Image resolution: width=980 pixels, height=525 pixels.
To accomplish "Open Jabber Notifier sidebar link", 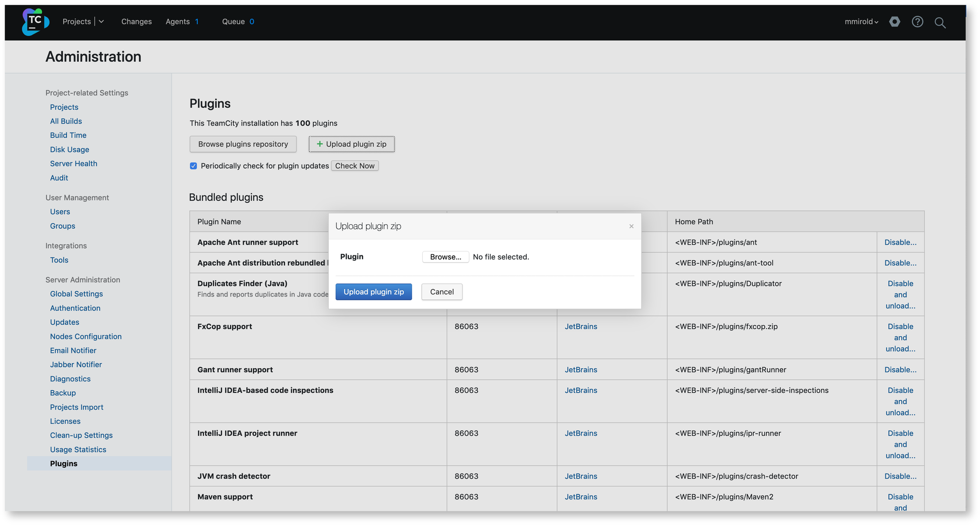I will click(76, 365).
